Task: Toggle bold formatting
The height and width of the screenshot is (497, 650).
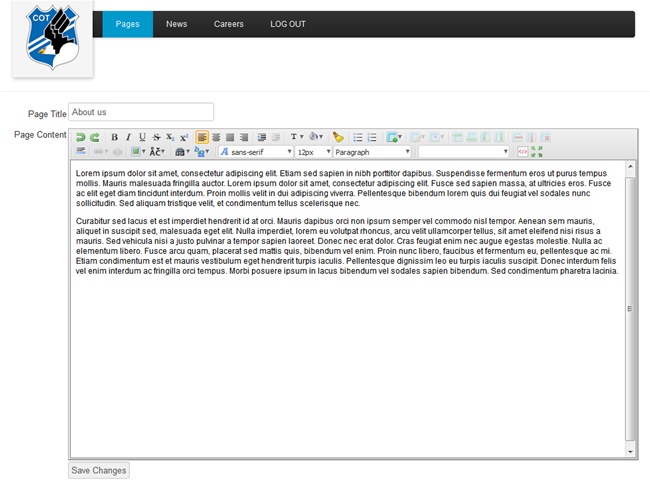Action: coord(114,137)
